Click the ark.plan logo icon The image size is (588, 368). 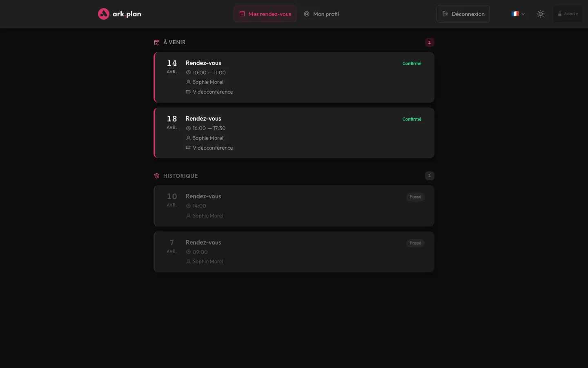(103, 13)
